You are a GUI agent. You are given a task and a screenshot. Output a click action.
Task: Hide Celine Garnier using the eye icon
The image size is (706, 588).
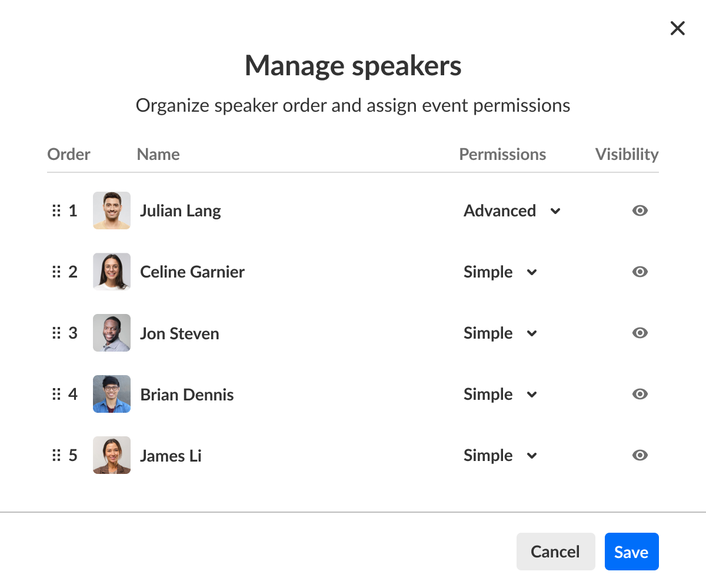coord(640,272)
